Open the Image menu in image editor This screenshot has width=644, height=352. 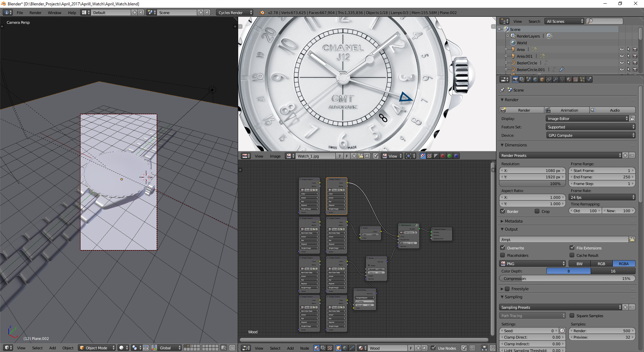275,156
